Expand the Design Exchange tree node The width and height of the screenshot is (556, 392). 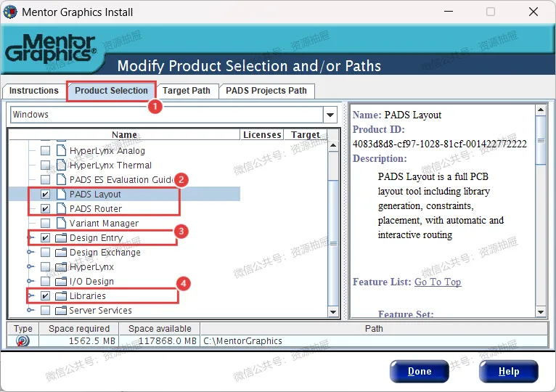31,252
